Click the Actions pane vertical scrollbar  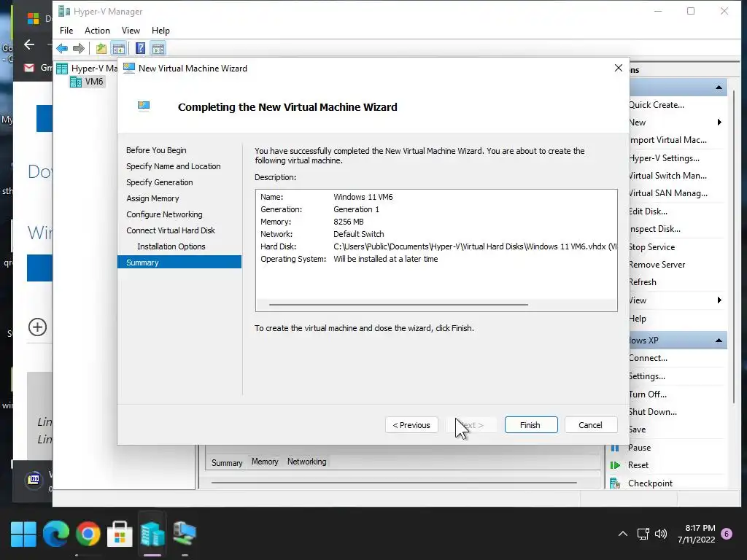[734, 248]
